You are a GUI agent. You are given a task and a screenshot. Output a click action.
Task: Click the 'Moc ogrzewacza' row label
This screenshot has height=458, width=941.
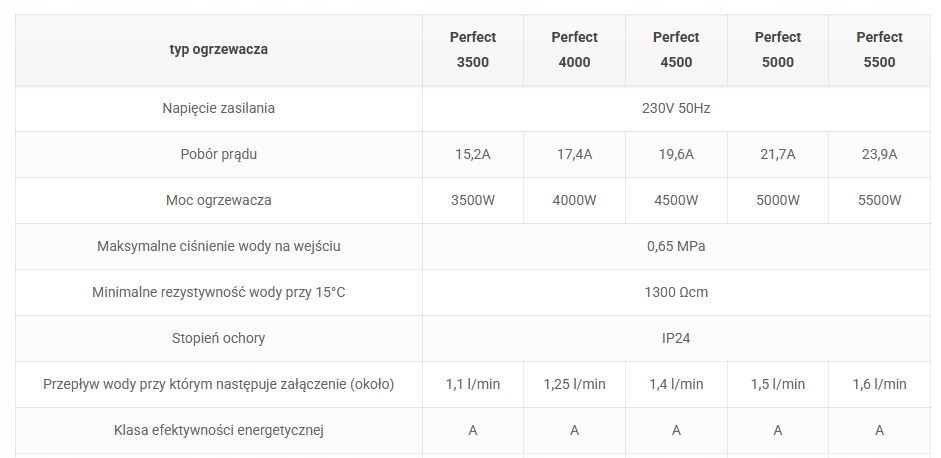pos(219,200)
